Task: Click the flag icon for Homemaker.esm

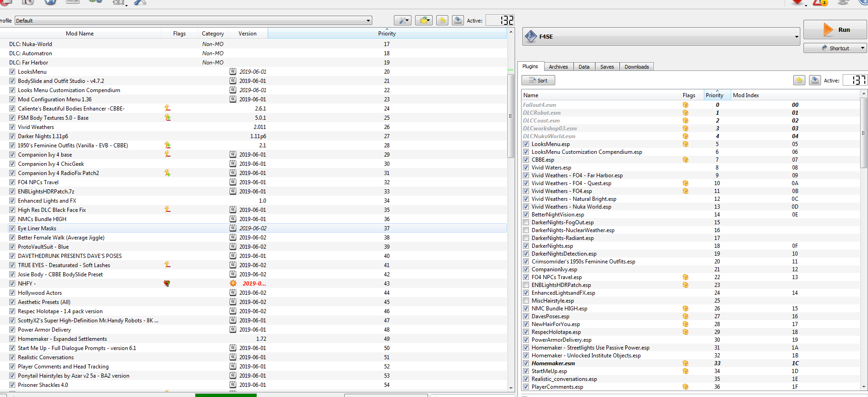Action: [686, 363]
